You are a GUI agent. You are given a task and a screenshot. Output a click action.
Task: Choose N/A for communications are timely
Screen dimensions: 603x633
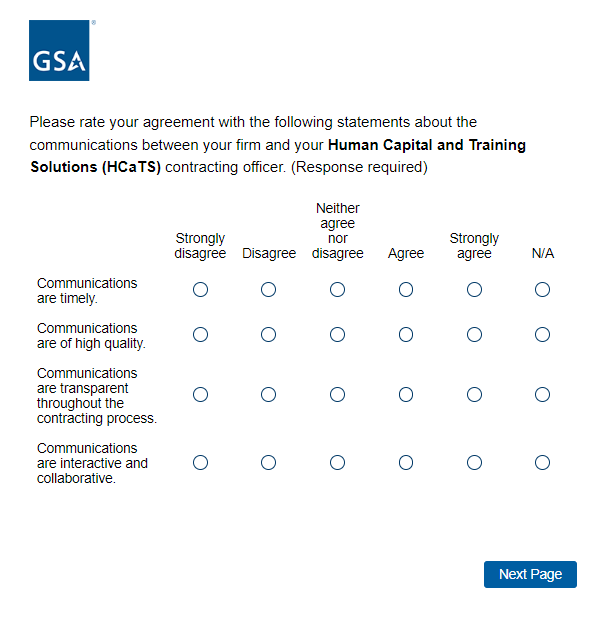[542, 290]
